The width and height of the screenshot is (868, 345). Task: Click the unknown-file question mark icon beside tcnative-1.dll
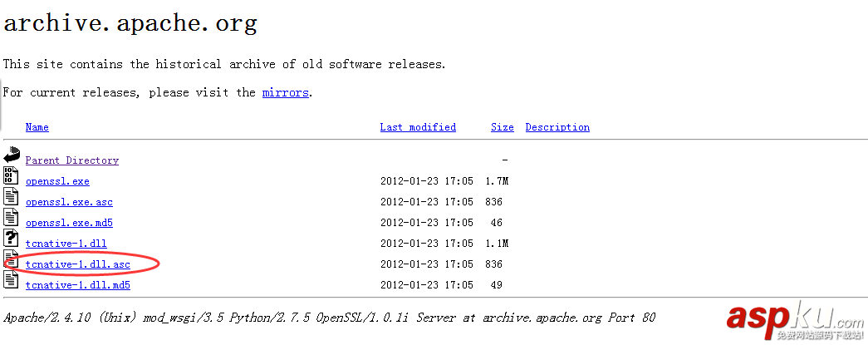[x=11, y=238]
